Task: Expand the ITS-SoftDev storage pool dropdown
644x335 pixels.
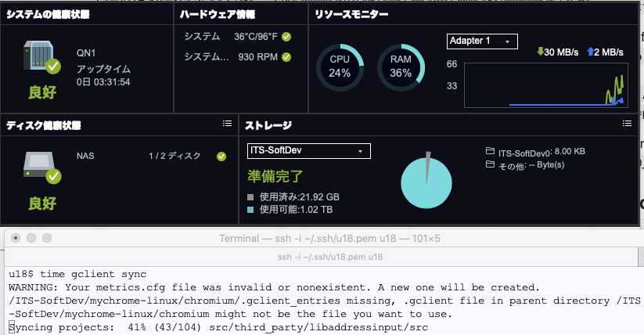Action: (308, 150)
